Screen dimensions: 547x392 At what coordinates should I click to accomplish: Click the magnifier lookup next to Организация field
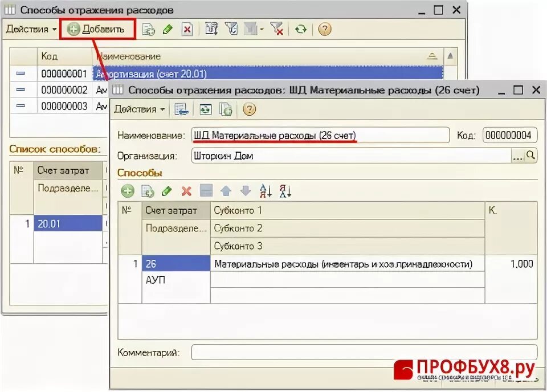click(x=529, y=155)
